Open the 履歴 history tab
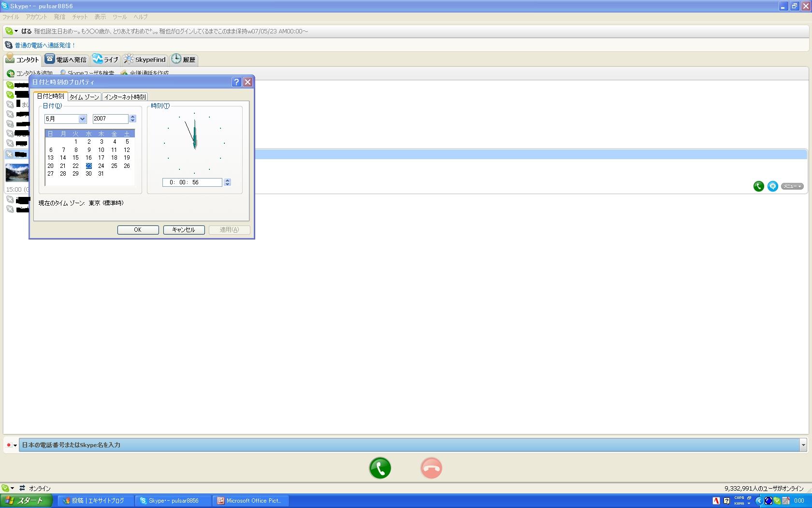 (184, 60)
